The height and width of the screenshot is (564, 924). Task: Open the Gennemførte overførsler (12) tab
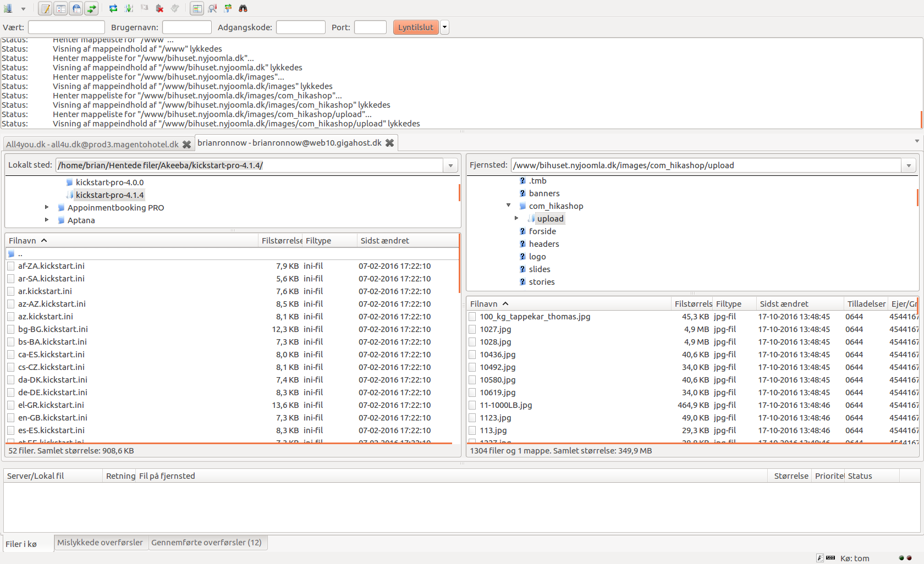pyautogui.click(x=206, y=543)
